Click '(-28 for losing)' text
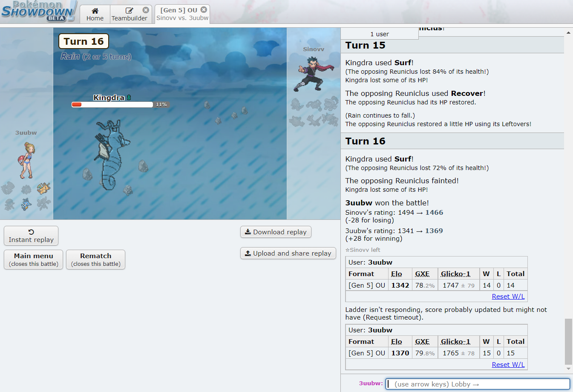This screenshot has width=573, height=392. coord(369,220)
